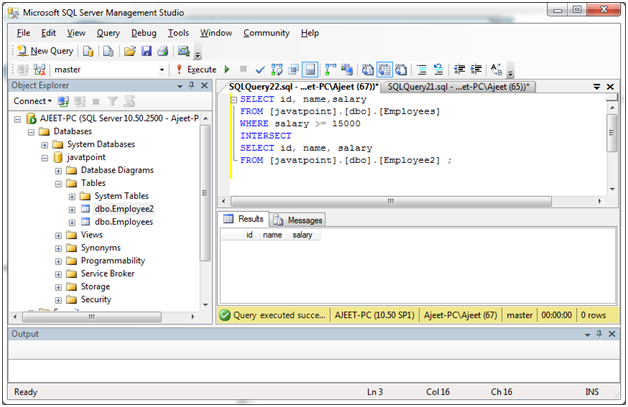The height and width of the screenshot is (407, 628).
Task: Collapse the Tables folder node
Action: (58, 184)
